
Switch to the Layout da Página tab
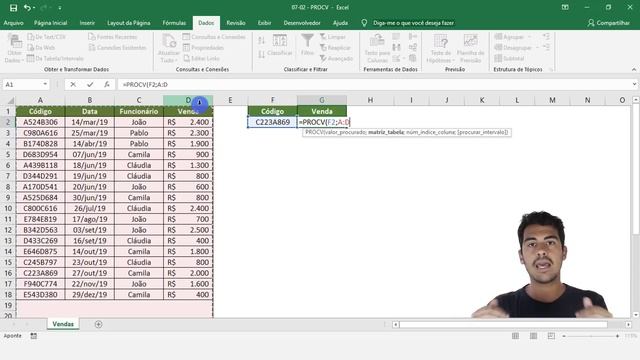pos(129,23)
